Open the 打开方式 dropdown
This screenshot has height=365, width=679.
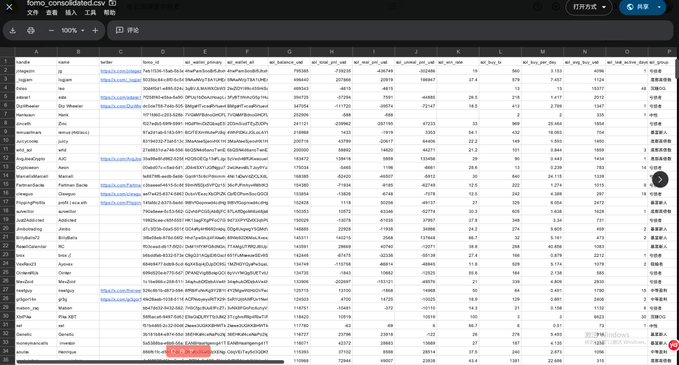click(588, 7)
